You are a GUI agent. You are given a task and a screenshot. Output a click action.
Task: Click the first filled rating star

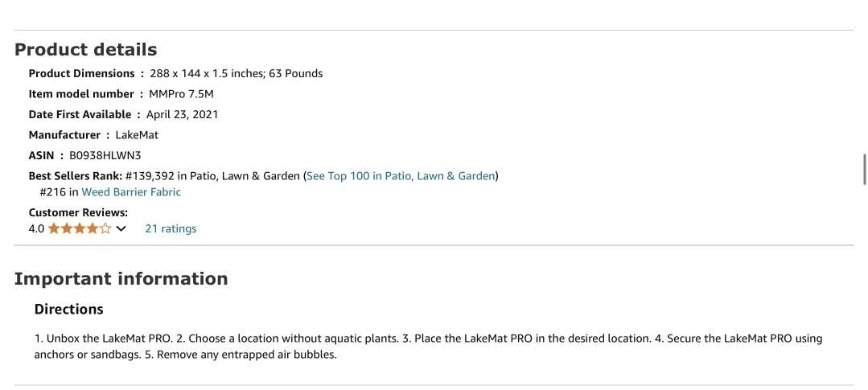pos(54,228)
